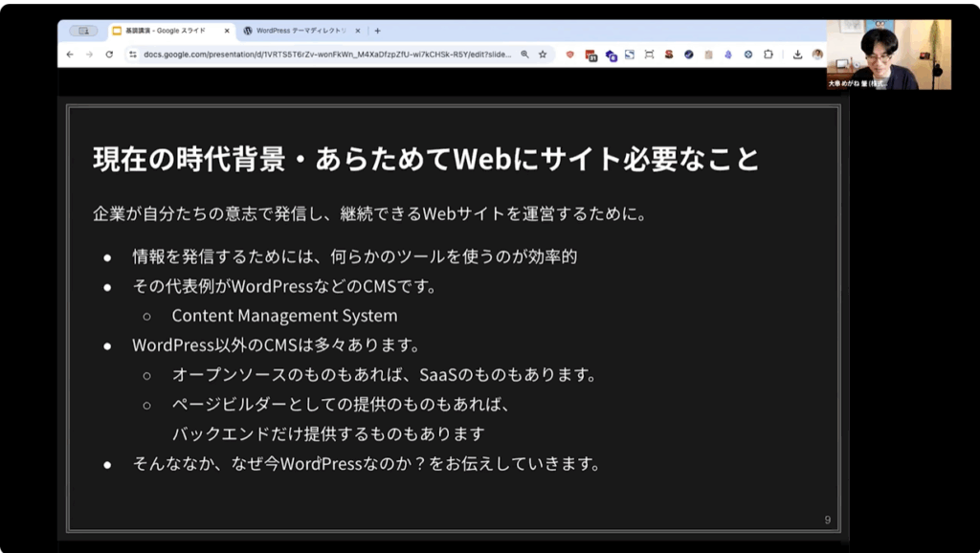Click the red shield extension icon
This screenshot has width=980, height=553.
click(570, 55)
